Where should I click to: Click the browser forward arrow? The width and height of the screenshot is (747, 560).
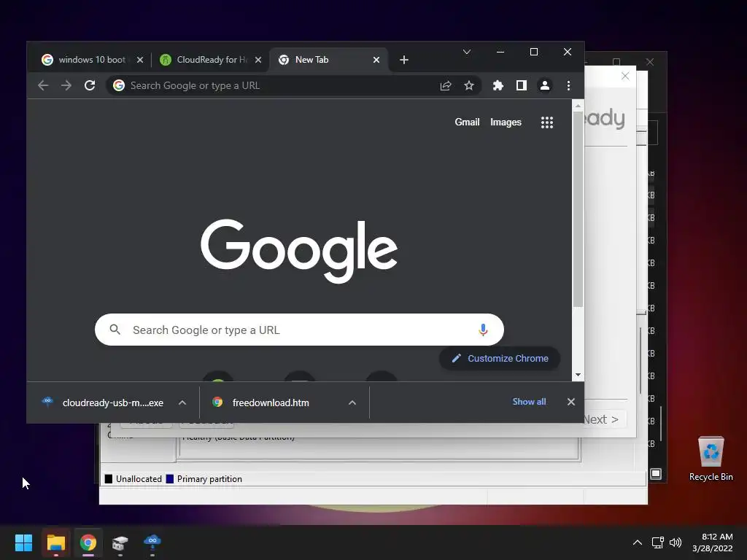(66, 86)
